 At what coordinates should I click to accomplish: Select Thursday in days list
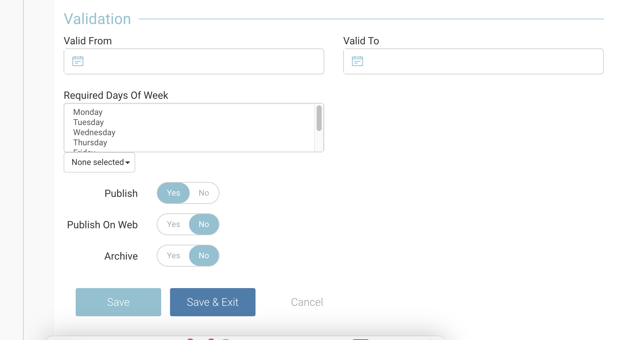[x=90, y=143]
